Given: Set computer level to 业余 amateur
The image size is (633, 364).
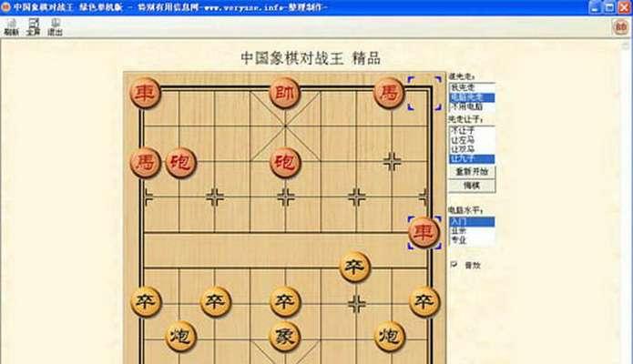Looking at the screenshot, I should [x=472, y=231].
